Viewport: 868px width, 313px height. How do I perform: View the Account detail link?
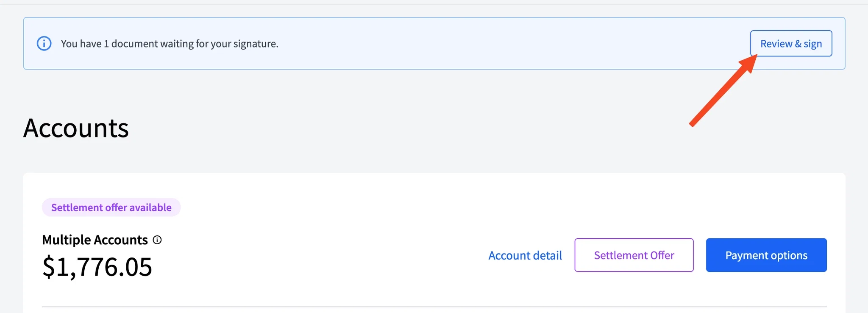click(525, 255)
